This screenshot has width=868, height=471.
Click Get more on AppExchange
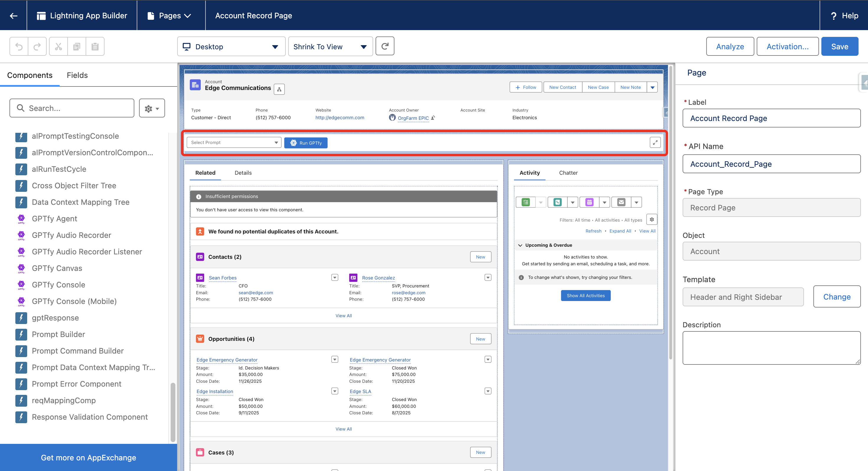pyautogui.click(x=88, y=457)
